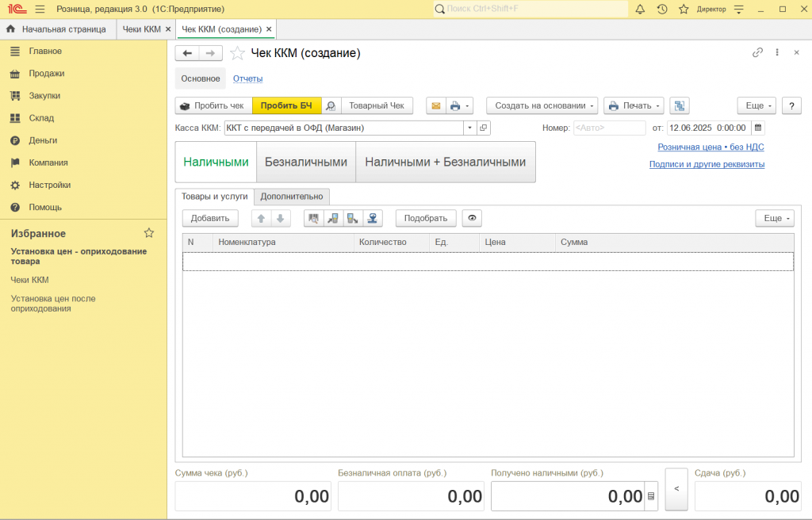Viewport: 812px width, 520px height.
Task: Preview check with magnifier icon
Action: click(x=331, y=105)
